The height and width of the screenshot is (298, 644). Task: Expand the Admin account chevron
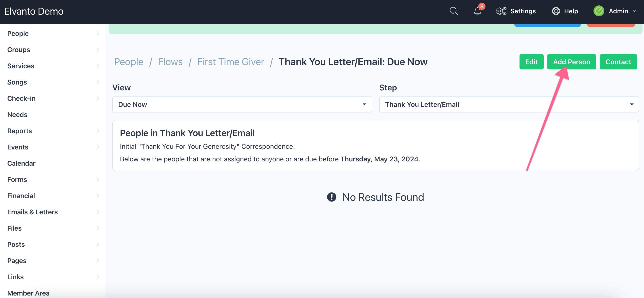tap(634, 11)
